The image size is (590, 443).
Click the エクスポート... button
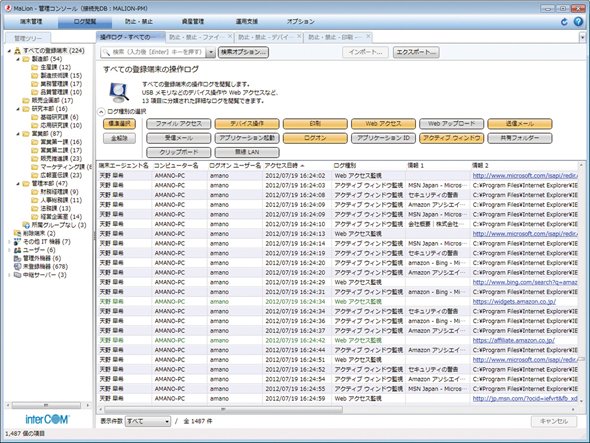(416, 52)
